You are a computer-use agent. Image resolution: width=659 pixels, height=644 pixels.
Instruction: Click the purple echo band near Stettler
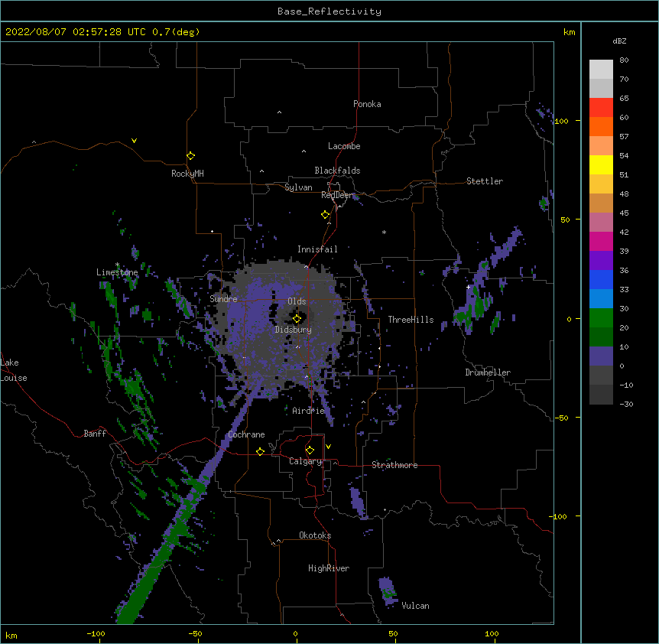point(506,246)
